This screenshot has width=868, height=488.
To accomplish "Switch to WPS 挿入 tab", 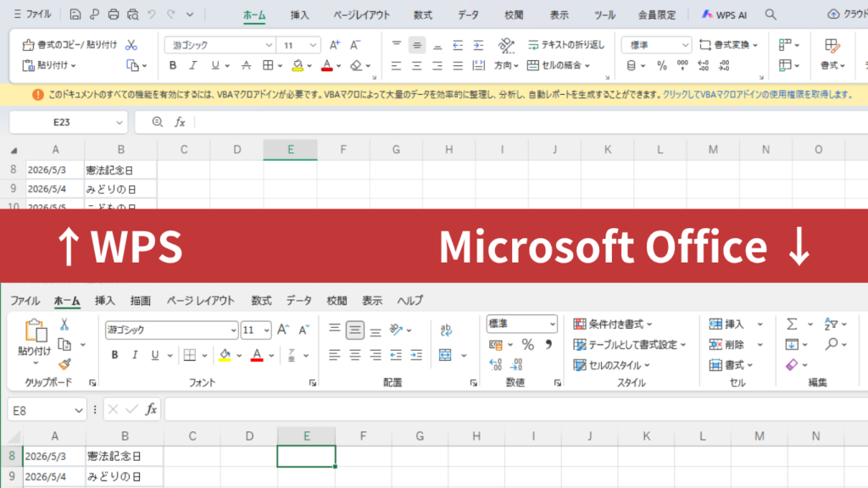I will click(299, 15).
